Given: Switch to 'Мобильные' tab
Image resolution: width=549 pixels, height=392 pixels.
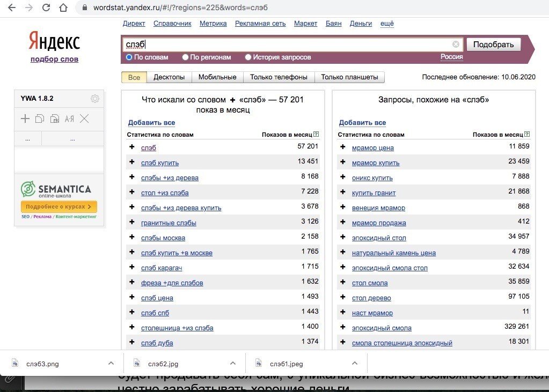Looking at the screenshot, I should [x=217, y=77].
